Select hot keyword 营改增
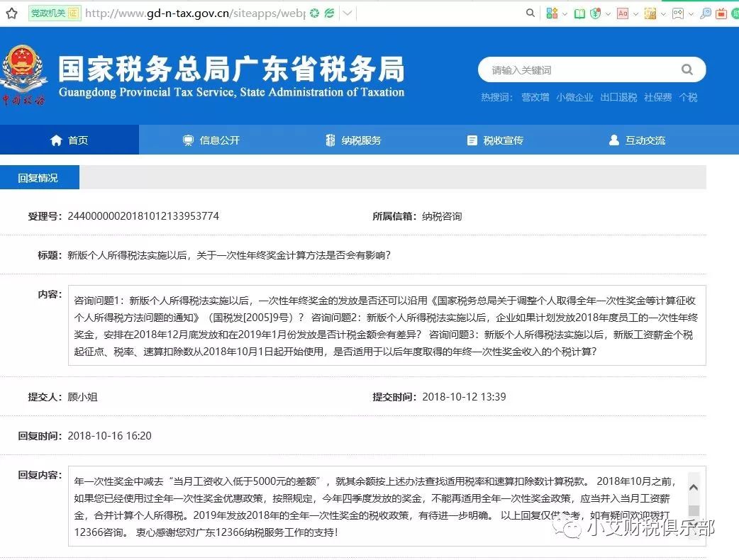 tap(535, 98)
